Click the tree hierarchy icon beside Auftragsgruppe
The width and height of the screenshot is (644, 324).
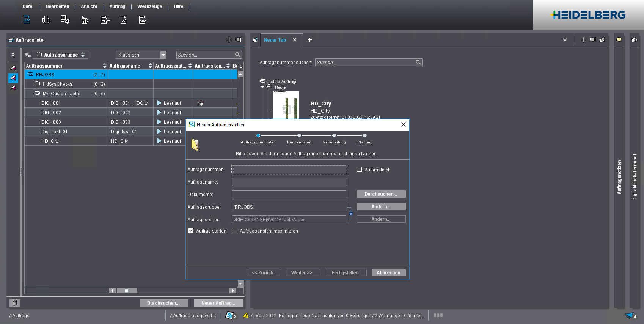click(28, 55)
